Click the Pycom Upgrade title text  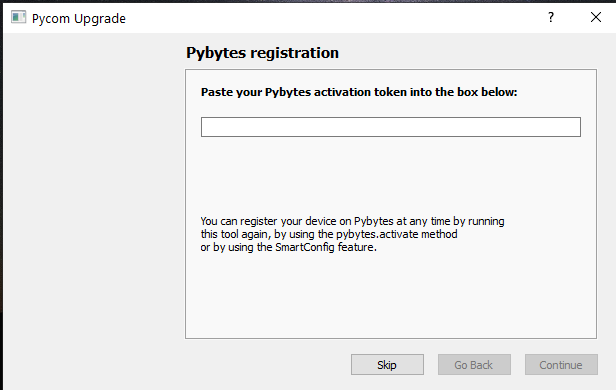click(x=79, y=19)
